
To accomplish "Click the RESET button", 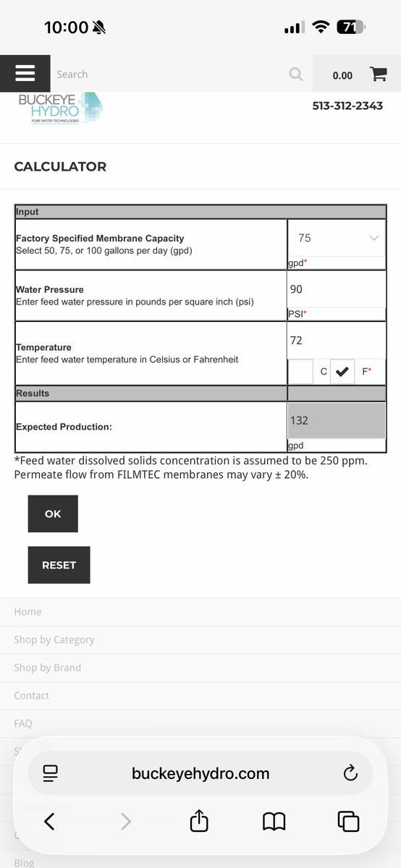I will pyautogui.click(x=59, y=565).
